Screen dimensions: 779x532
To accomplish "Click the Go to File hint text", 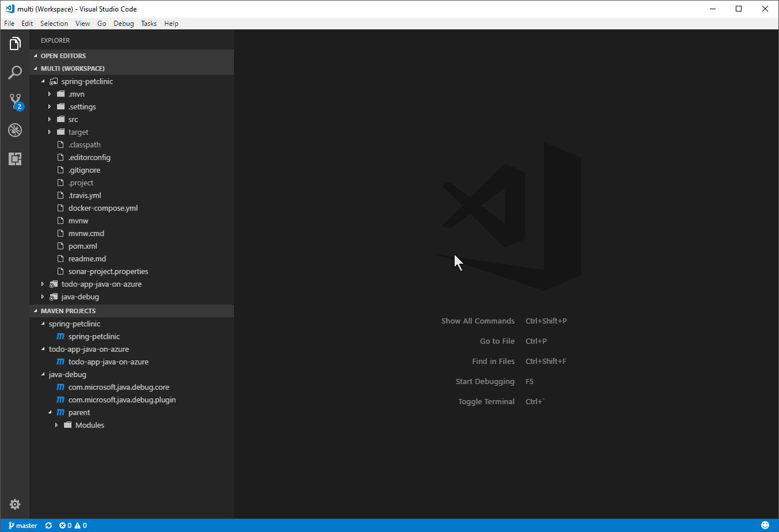I will point(497,341).
